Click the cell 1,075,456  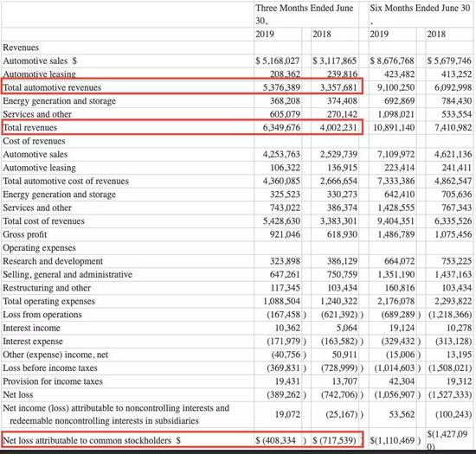[x=453, y=234]
